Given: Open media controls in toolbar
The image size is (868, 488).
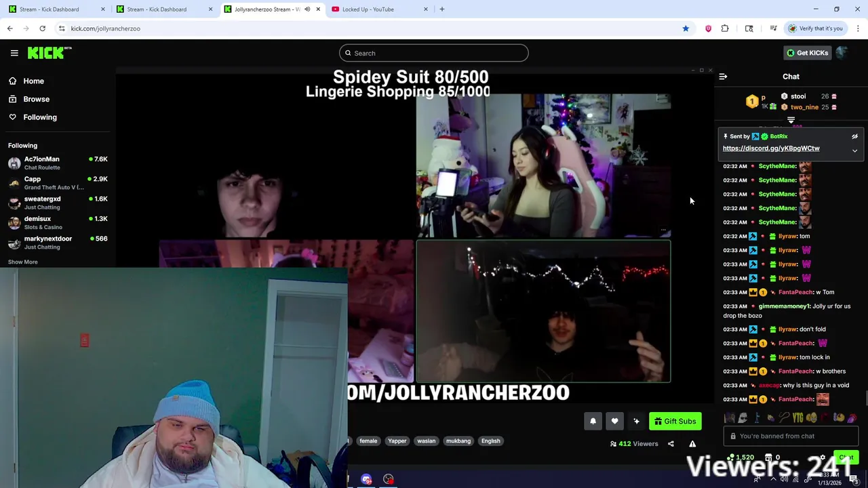Looking at the screenshot, I should (773, 28).
